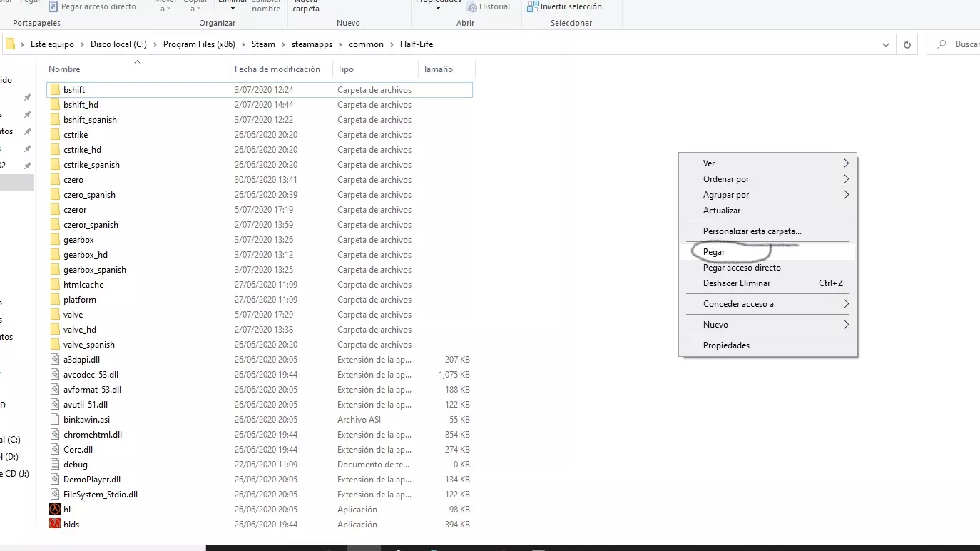Open the Ver submenu in context menu
980x551 pixels.
click(768, 163)
